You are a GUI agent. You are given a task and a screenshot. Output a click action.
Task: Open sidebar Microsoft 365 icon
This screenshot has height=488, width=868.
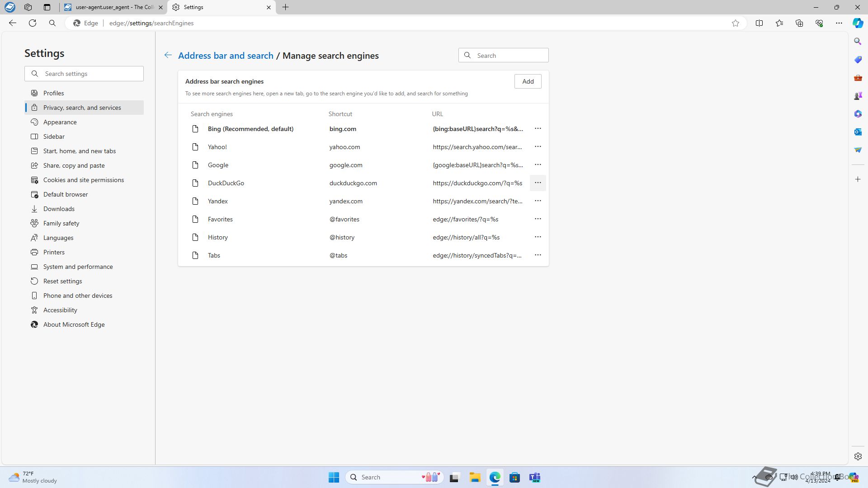(x=858, y=114)
